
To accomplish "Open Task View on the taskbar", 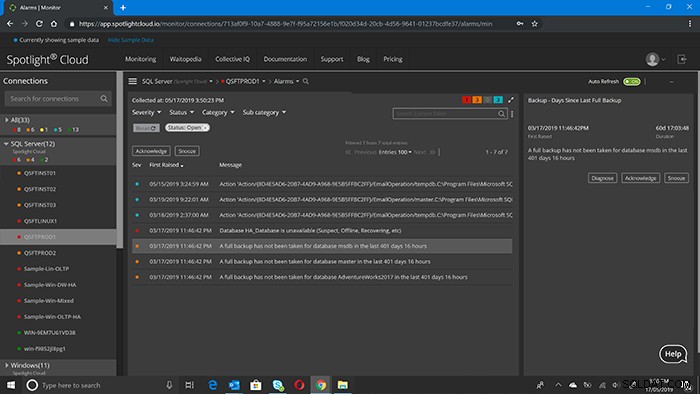I will pos(189,385).
